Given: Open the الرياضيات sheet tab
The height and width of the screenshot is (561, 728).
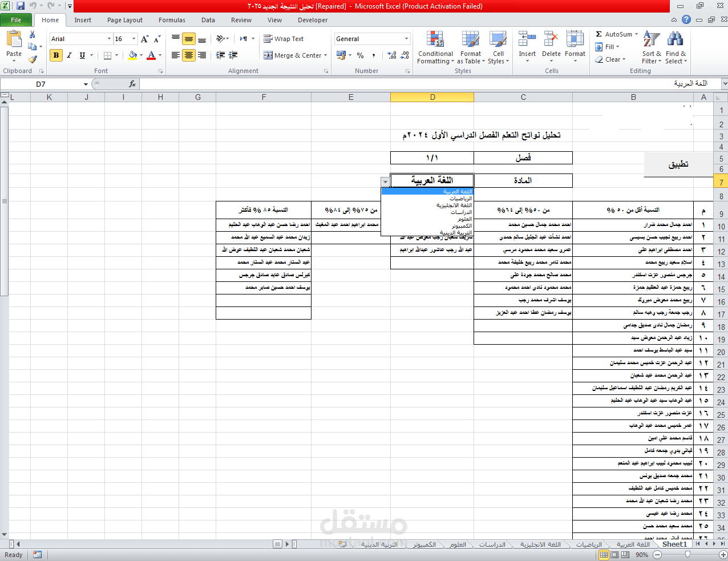Looking at the screenshot, I should (x=589, y=544).
